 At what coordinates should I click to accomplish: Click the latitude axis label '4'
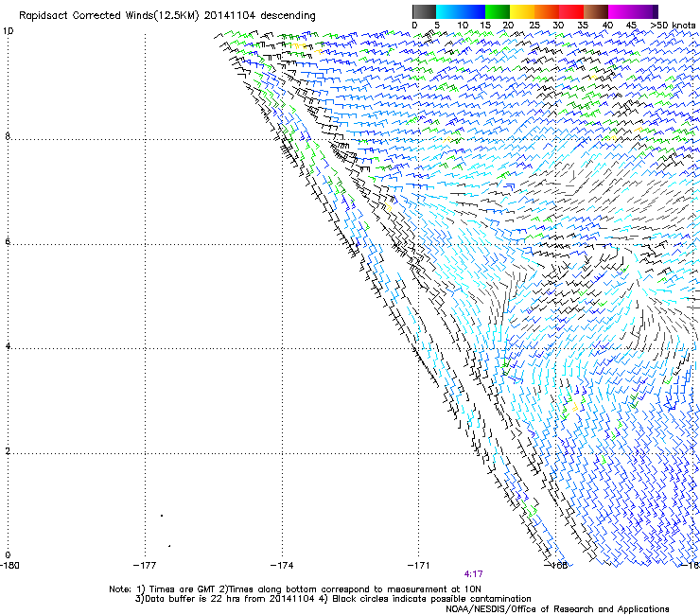(8, 346)
